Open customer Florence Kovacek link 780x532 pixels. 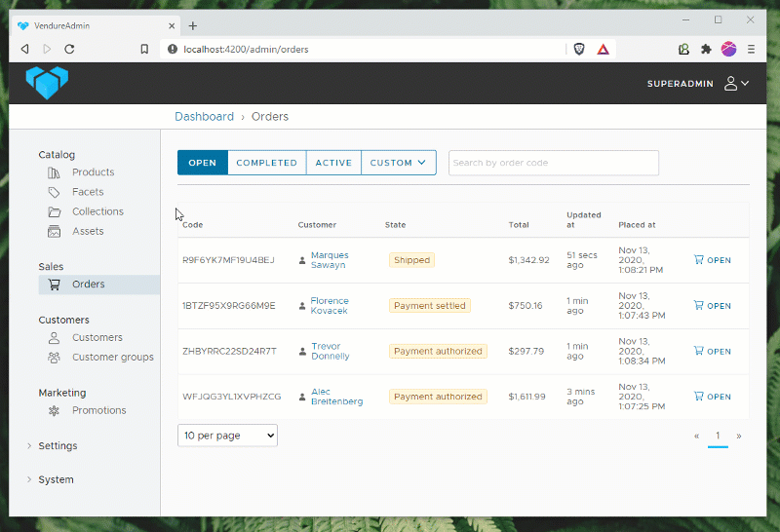pos(329,306)
